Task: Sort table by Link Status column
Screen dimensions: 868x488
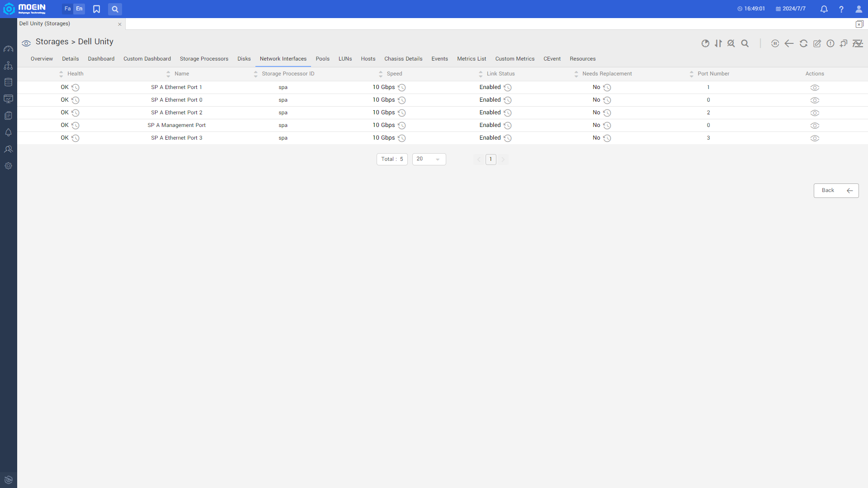Action: coord(481,74)
